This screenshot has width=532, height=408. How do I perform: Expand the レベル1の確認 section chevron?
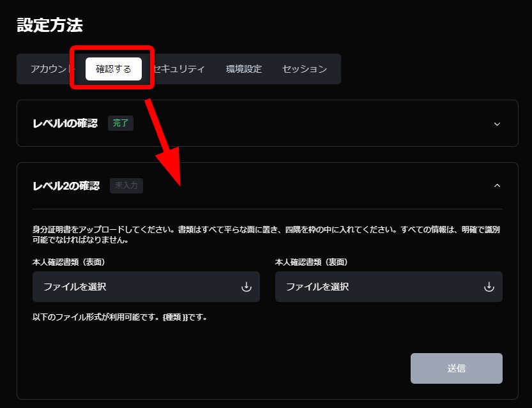coord(497,124)
